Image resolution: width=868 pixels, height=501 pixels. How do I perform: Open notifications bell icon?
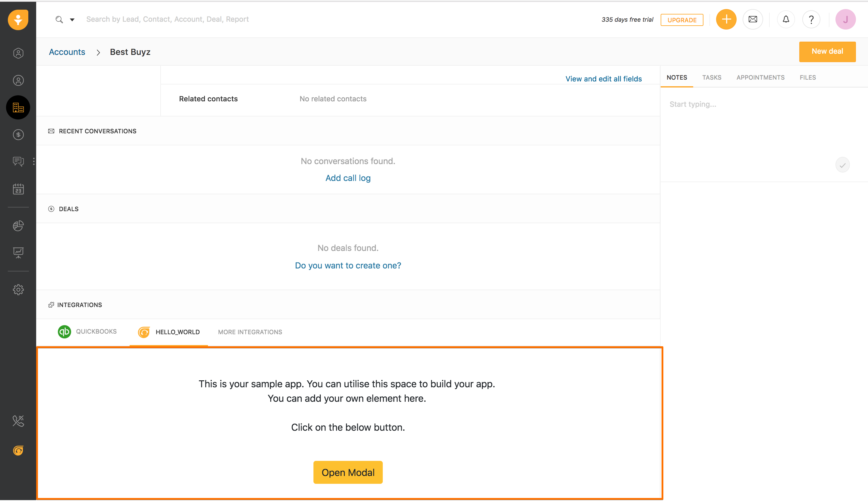click(786, 19)
